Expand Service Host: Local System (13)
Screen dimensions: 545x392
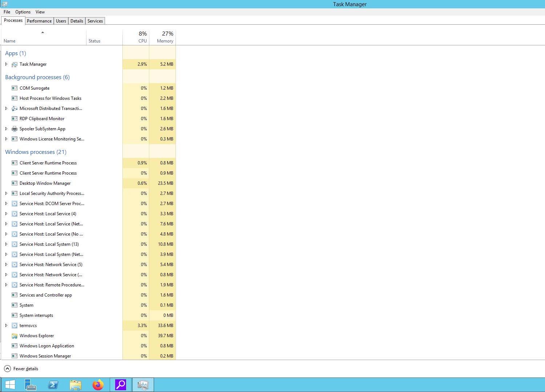tap(6, 244)
